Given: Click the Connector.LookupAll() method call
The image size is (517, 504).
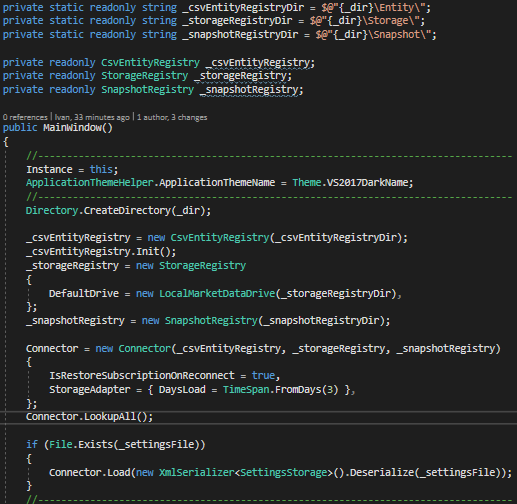Looking at the screenshot, I should tap(89, 416).
